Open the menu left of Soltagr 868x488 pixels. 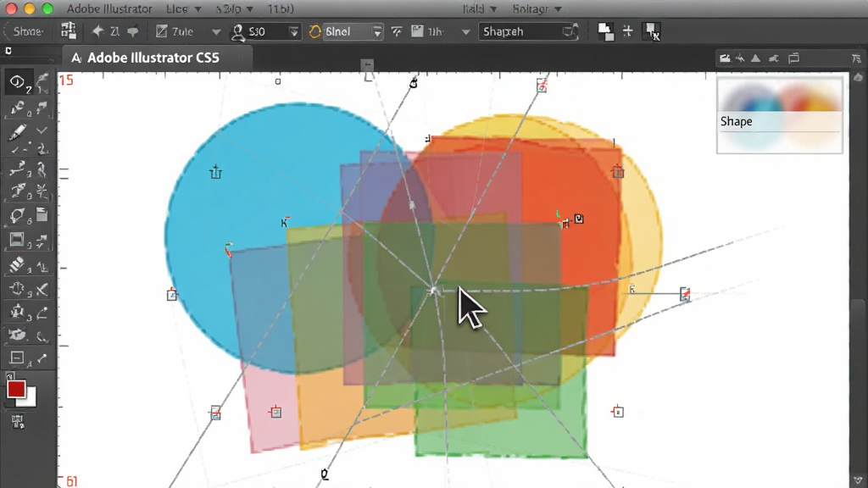coord(480,8)
